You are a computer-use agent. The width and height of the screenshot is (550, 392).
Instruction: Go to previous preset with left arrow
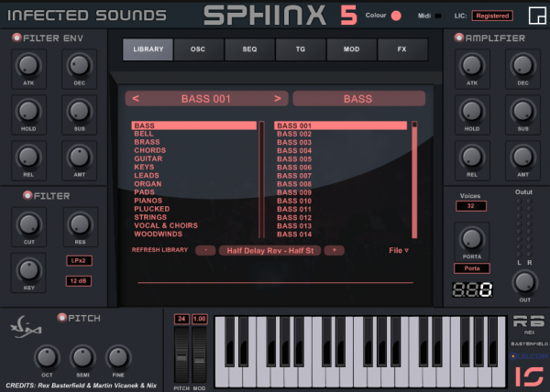pos(136,99)
